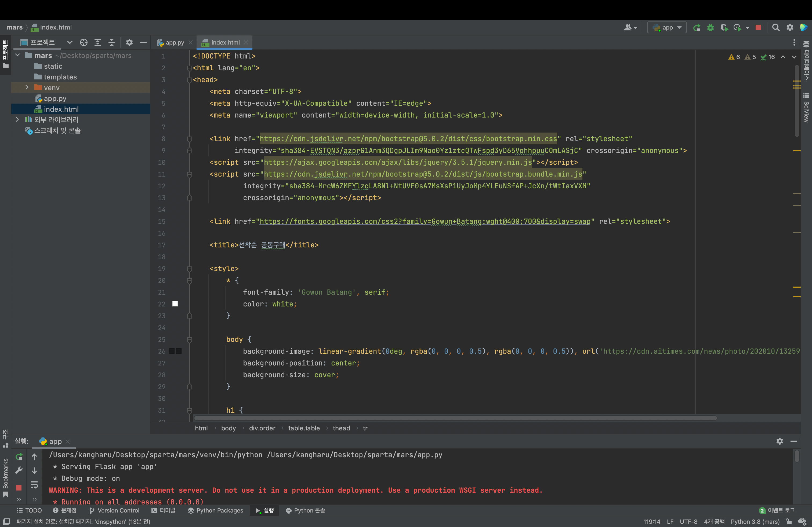The height and width of the screenshot is (527, 812).
Task: Rerun app in the run panel
Action: point(19,456)
